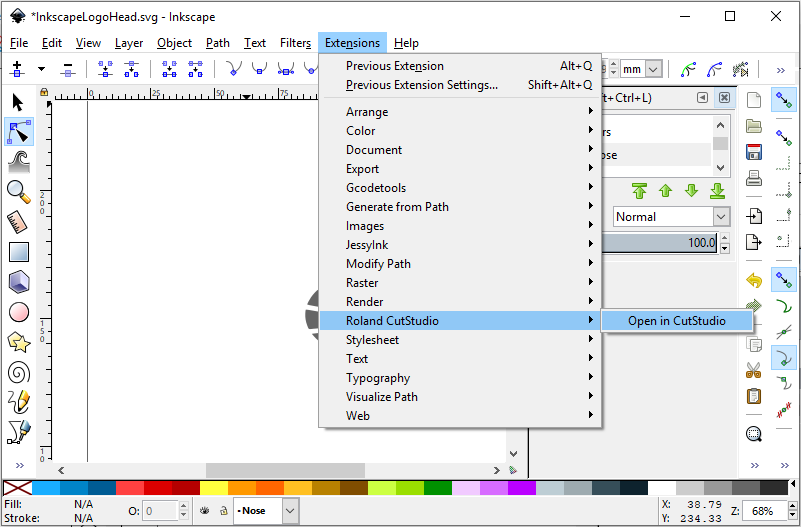Adjust the layer opacity 100.0 slider
This screenshot has width=801, height=527.
click(x=659, y=243)
